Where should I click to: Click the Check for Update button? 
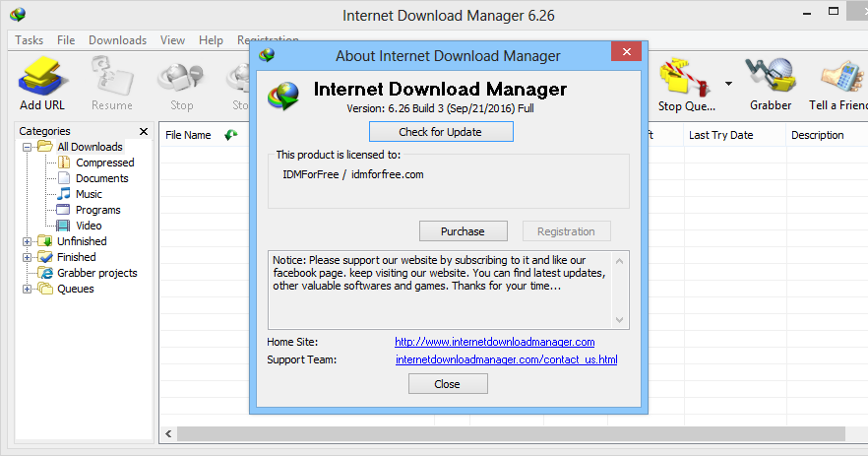click(x=441, y=132)
